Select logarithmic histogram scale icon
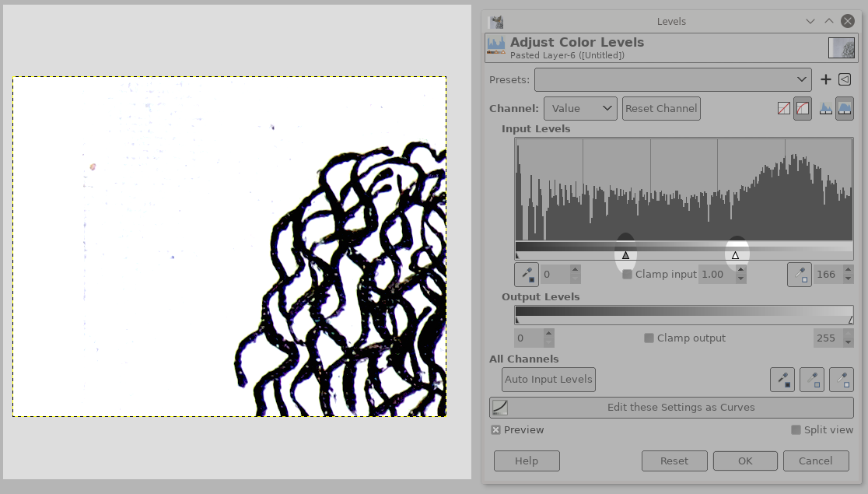This screenshot has width=868, height=494. [x=844, y=109]
